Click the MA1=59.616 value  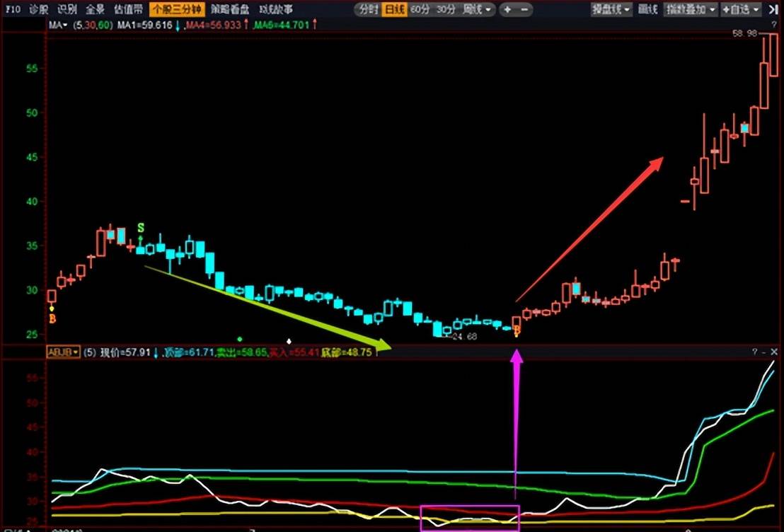coord(145,25)
